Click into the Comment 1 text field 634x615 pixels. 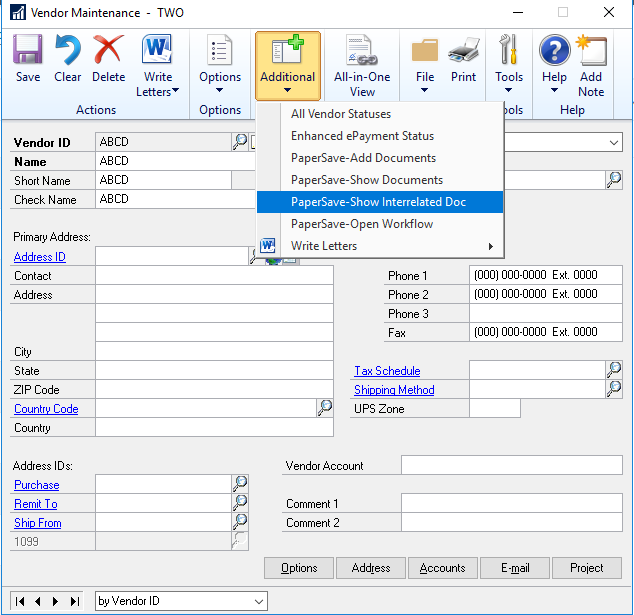[x=511, y=504]
